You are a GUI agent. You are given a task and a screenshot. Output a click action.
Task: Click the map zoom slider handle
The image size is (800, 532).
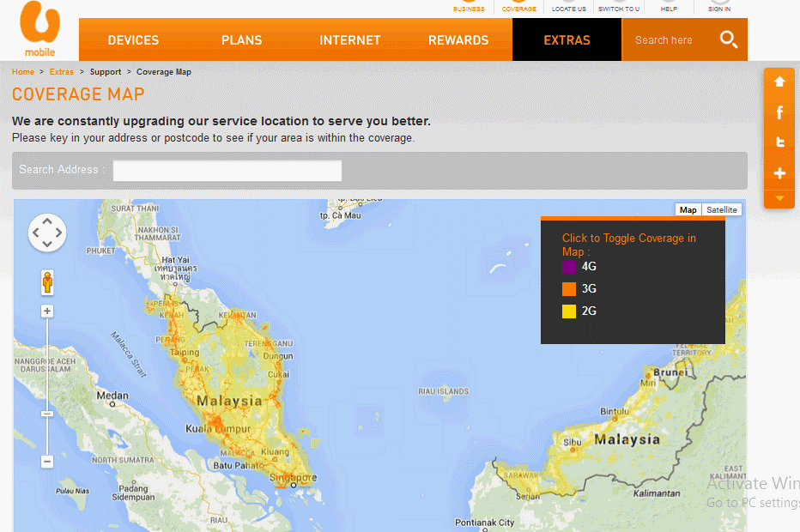[x=47, y=414]
